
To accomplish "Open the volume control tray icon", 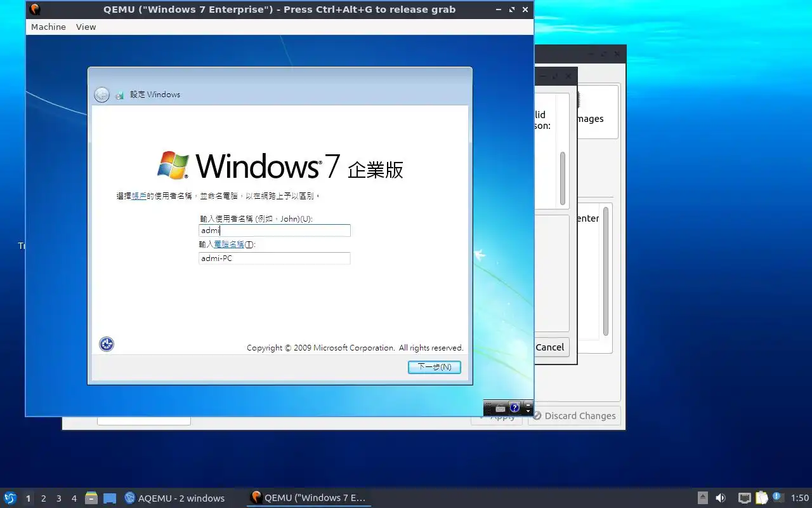I will (x=721, y=498).
